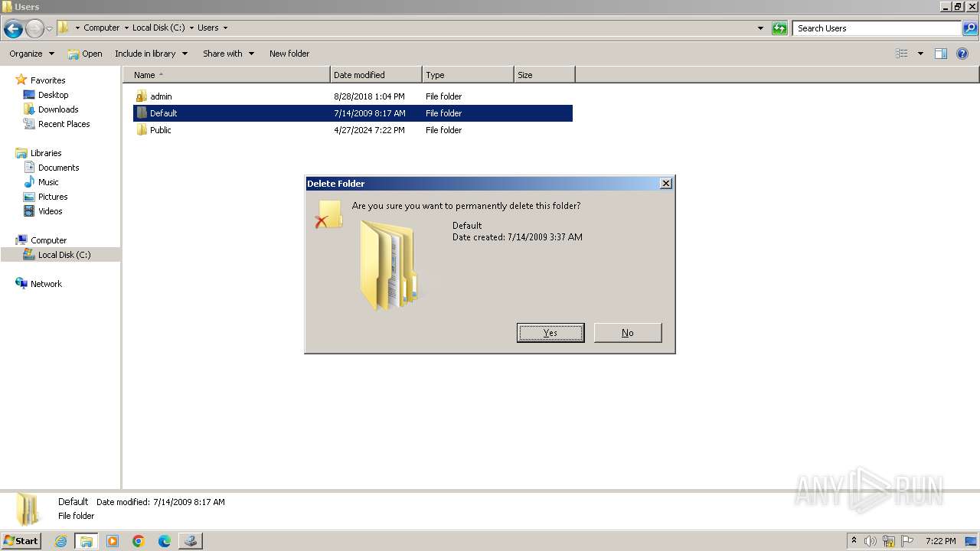Viewport: 980px width, 551px height.
Task: Show hidden tray icons arrow
Action: point(854,541)
